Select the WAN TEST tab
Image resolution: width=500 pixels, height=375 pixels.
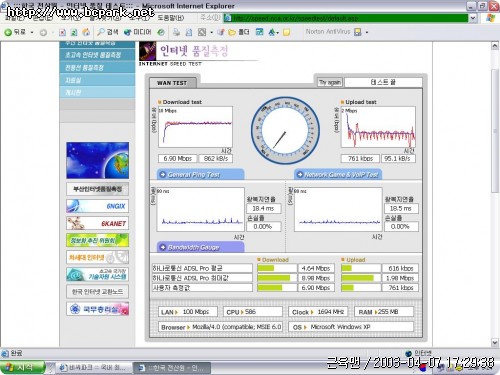click(172, 83)
